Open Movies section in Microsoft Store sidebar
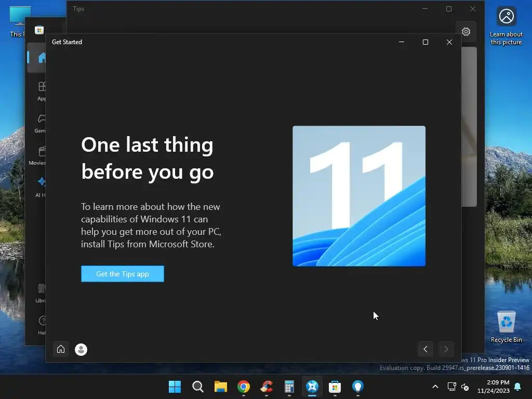The width and height of the screenshot is (532, 399). [37, 156]
